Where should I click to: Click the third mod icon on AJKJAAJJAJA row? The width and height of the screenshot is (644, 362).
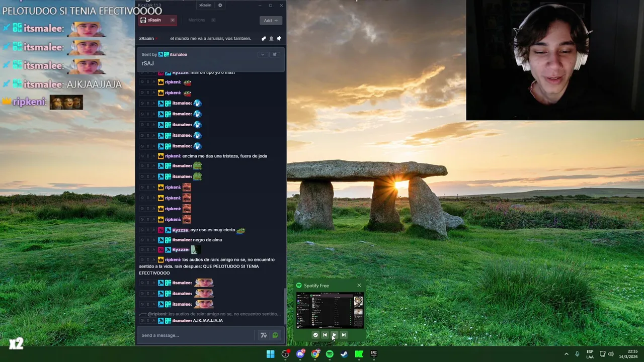tap(154, 321)
